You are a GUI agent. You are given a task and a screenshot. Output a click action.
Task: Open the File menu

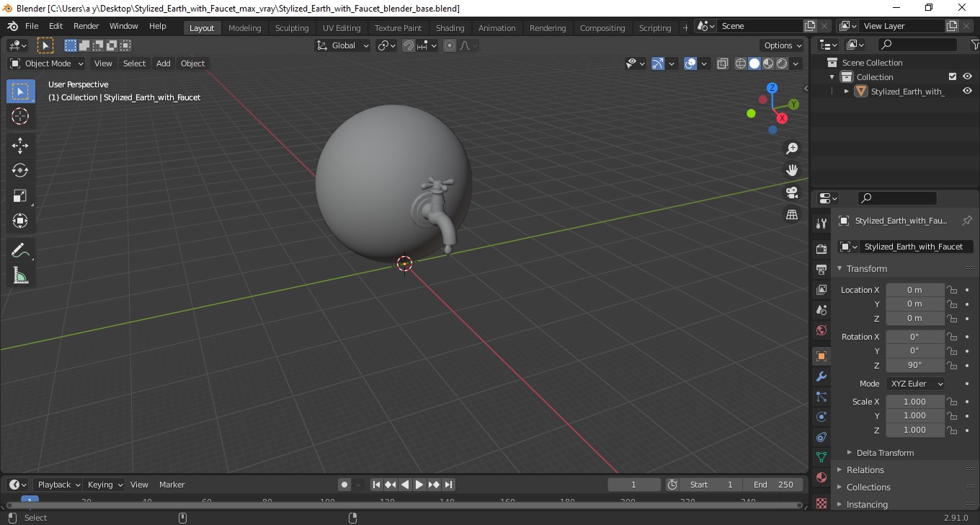coord(32,26)
